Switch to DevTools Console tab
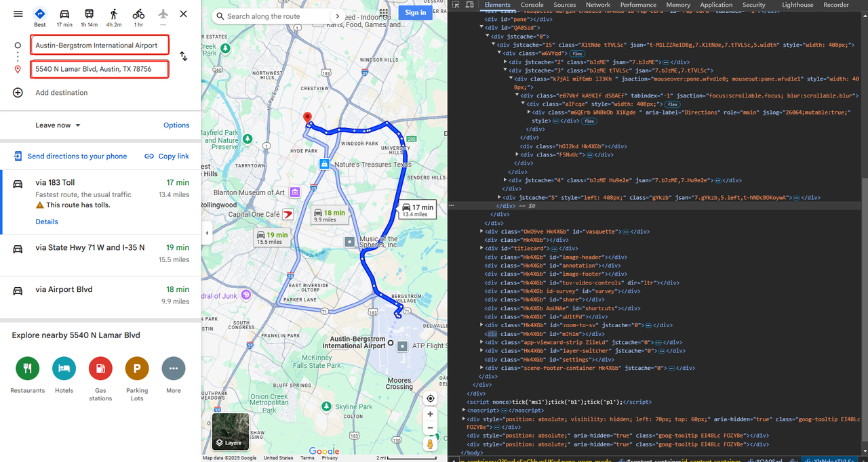This screenshot has width=868, height=462. [532, 5]
